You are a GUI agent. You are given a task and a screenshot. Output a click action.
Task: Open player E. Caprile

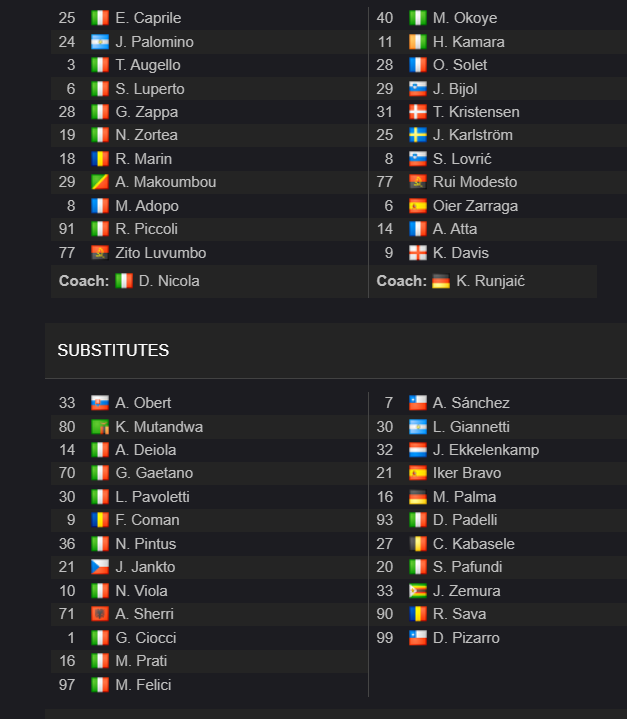[x=148, y=18]
